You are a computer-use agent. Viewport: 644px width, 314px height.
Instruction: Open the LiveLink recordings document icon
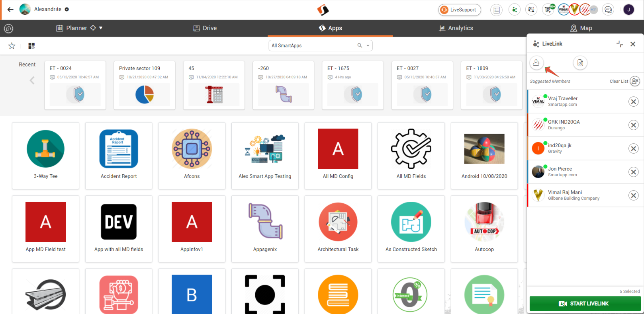click(580, 62)
